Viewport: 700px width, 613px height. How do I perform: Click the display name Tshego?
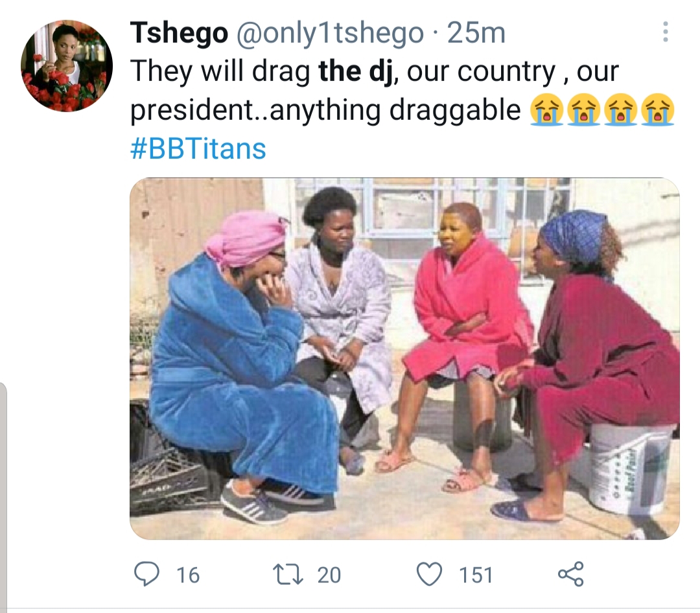click(179, 34)
